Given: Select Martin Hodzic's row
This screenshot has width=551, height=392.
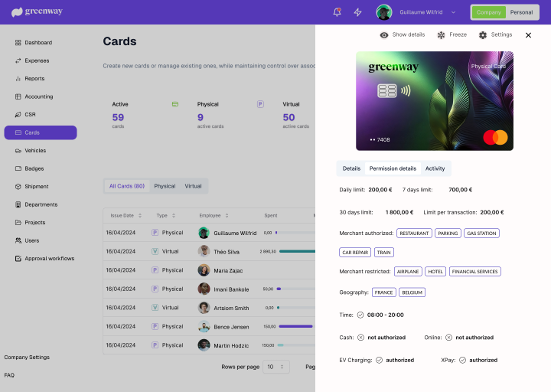Looking at the screenshot, I should [209, 345].
